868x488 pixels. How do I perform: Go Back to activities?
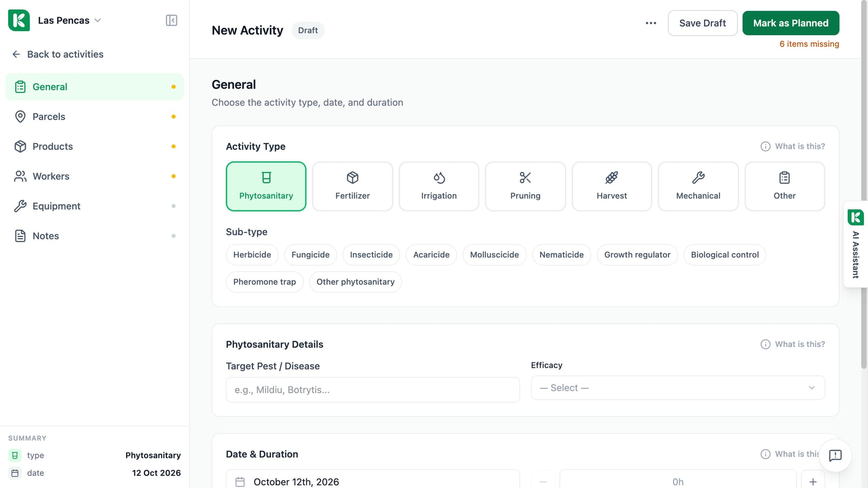tap(57, 54)
